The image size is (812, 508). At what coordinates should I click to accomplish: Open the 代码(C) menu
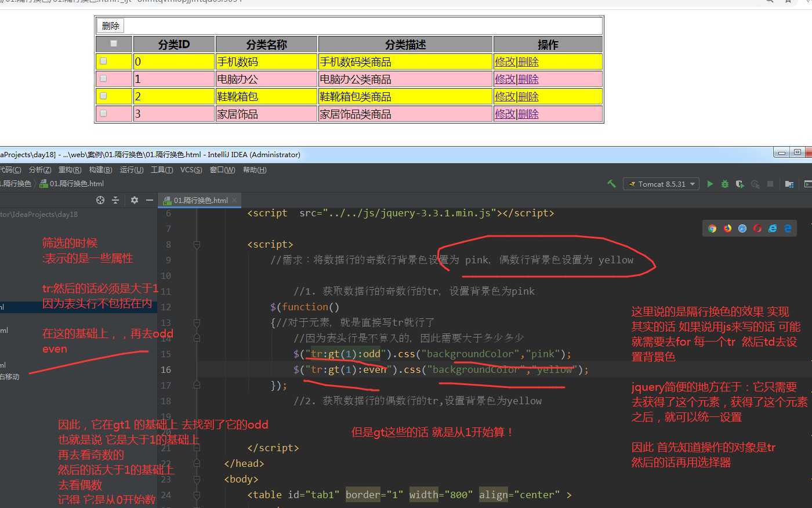[10, 170]
